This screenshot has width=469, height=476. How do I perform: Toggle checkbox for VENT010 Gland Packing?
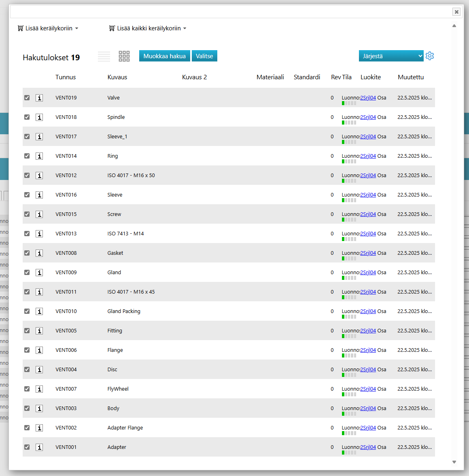[27, 311]
